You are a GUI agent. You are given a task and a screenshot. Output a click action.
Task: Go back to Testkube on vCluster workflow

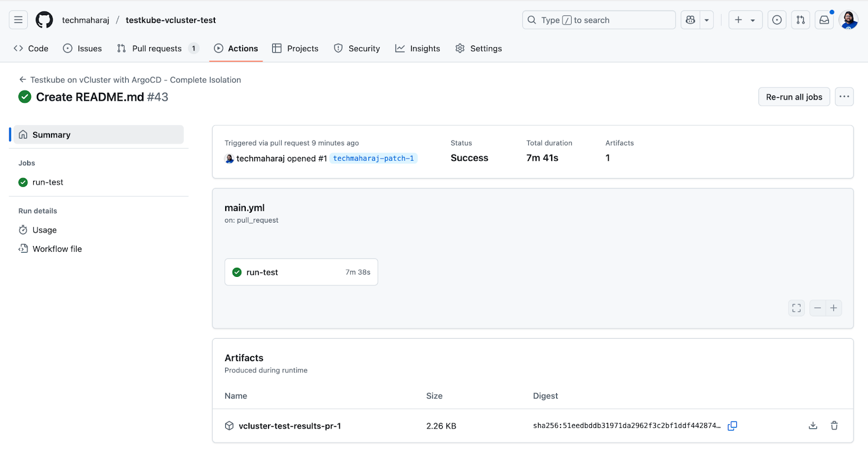(x=130, y=80)
